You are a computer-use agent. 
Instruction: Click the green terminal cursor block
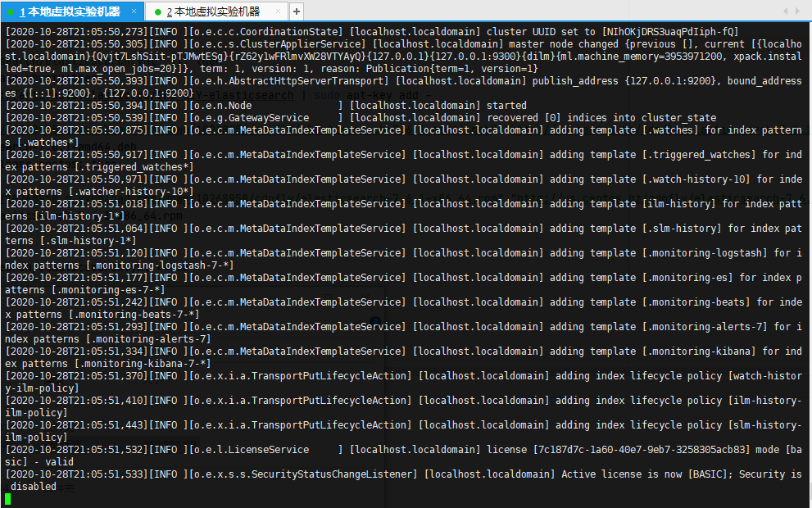7,499
